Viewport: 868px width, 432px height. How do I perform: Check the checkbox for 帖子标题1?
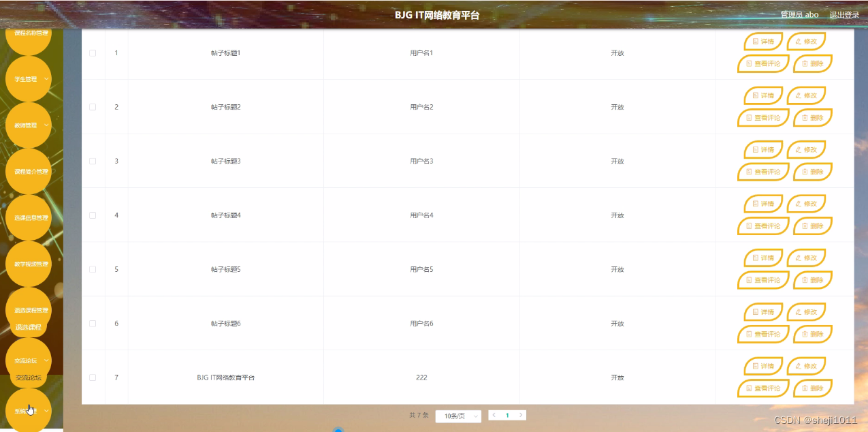(x=93, y=52)
